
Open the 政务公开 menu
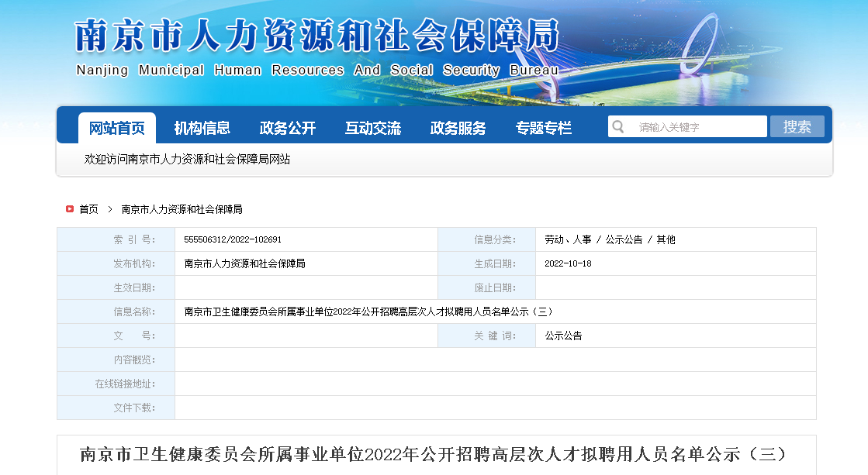(x=287, y=129)
